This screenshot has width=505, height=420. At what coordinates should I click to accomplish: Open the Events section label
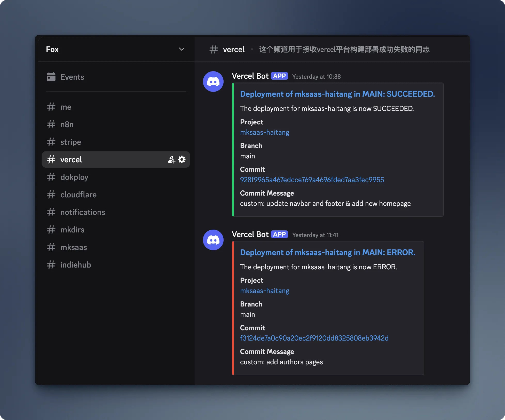point(72,77)
